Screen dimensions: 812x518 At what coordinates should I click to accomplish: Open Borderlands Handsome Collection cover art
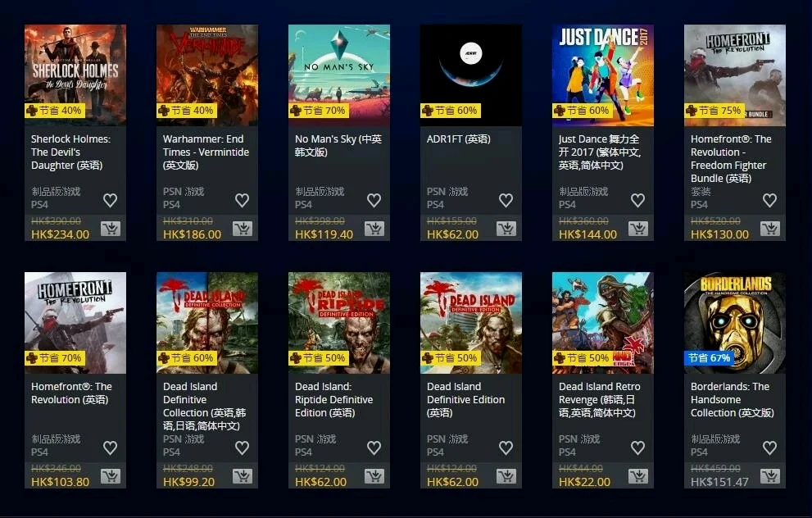[x=735, y=323]
